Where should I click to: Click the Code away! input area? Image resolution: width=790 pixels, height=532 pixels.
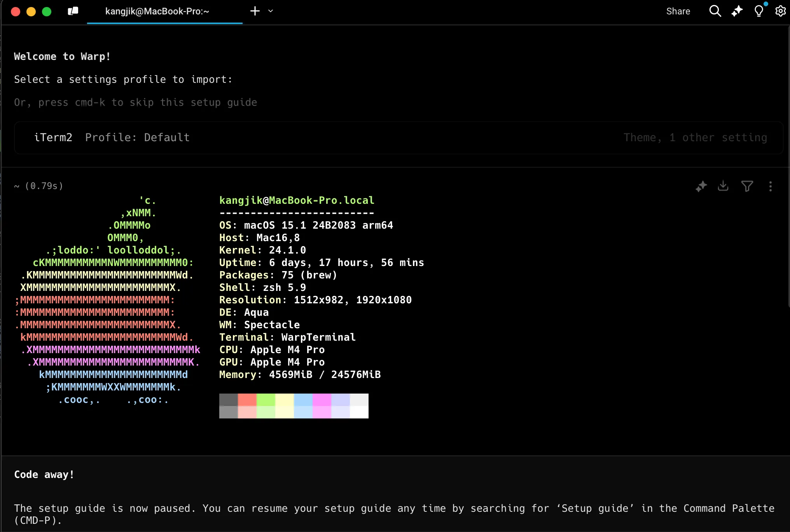pos(44,475)
